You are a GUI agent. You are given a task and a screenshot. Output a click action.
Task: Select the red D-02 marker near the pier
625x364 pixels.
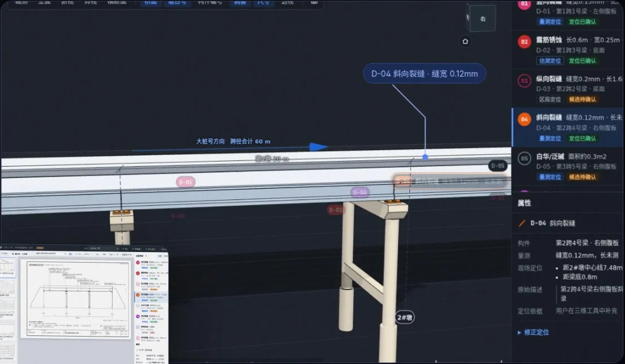(x=336, y=209)
